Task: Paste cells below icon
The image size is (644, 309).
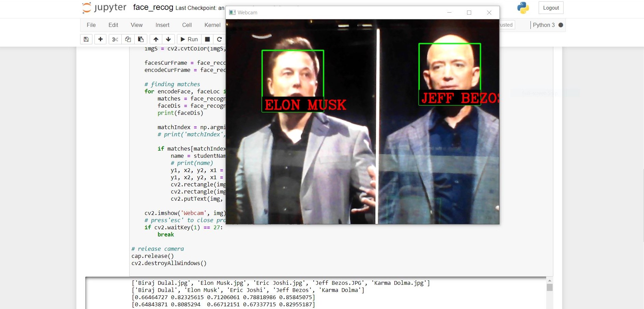Action: coord(141,39)
